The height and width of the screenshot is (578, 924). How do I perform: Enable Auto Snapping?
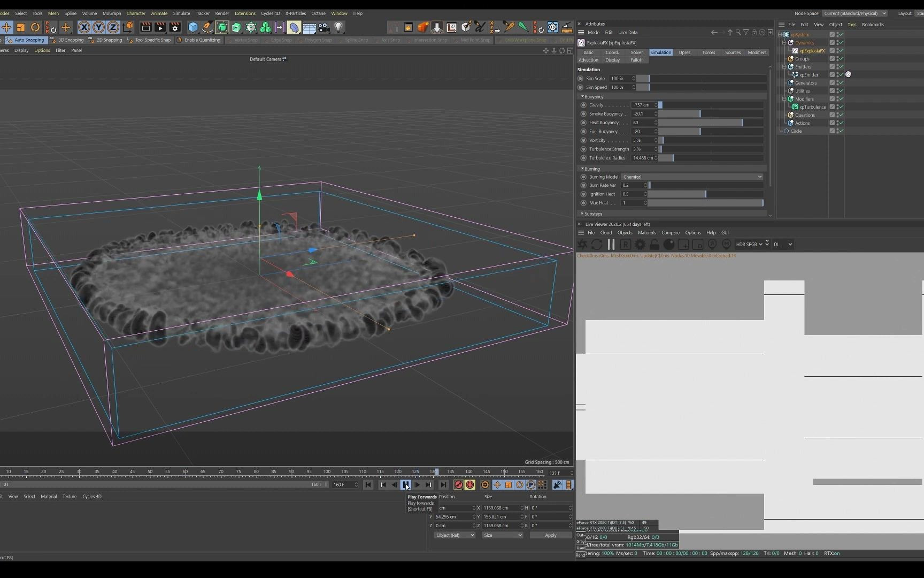[x=25, y=40]
